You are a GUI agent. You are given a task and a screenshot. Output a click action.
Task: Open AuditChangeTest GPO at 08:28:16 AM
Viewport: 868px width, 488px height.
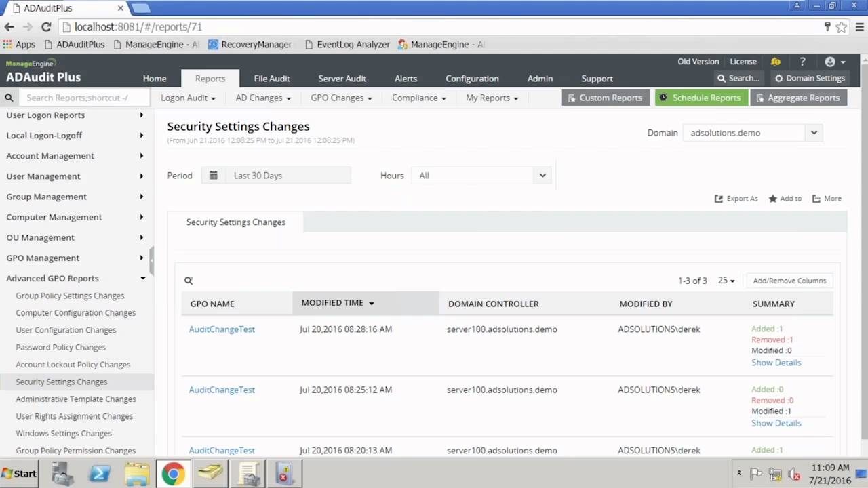[222, 329]
